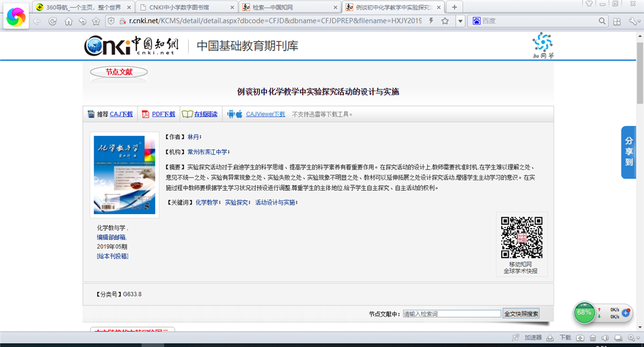Click the Apple logo icon
The width and height of the screenshot is (644, 347).
239,114
